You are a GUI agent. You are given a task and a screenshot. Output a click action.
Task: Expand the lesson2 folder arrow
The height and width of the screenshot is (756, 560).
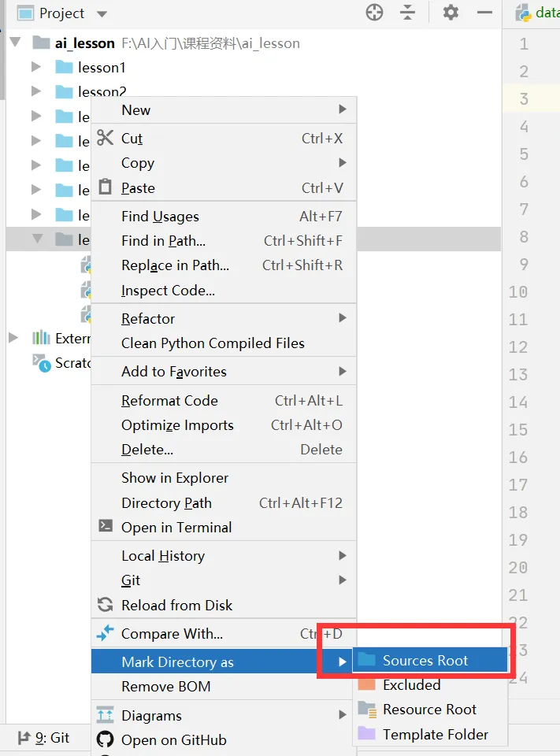[x=36, y=91]
